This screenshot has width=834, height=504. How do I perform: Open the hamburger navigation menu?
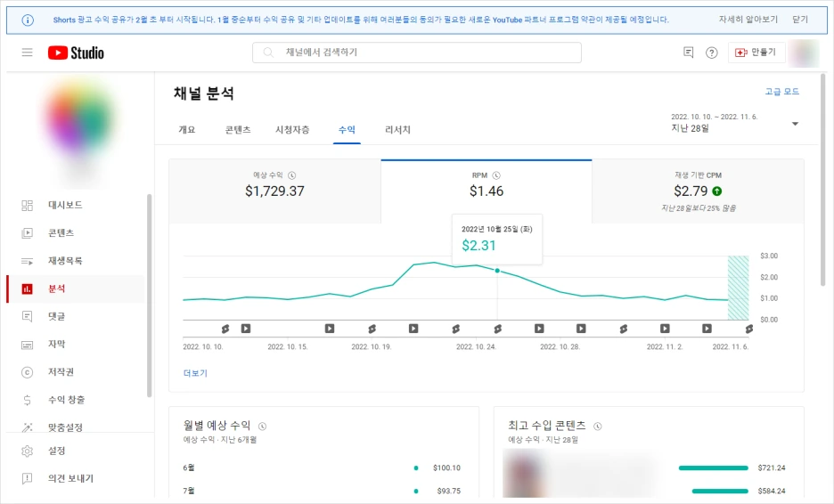pos(27,53)
